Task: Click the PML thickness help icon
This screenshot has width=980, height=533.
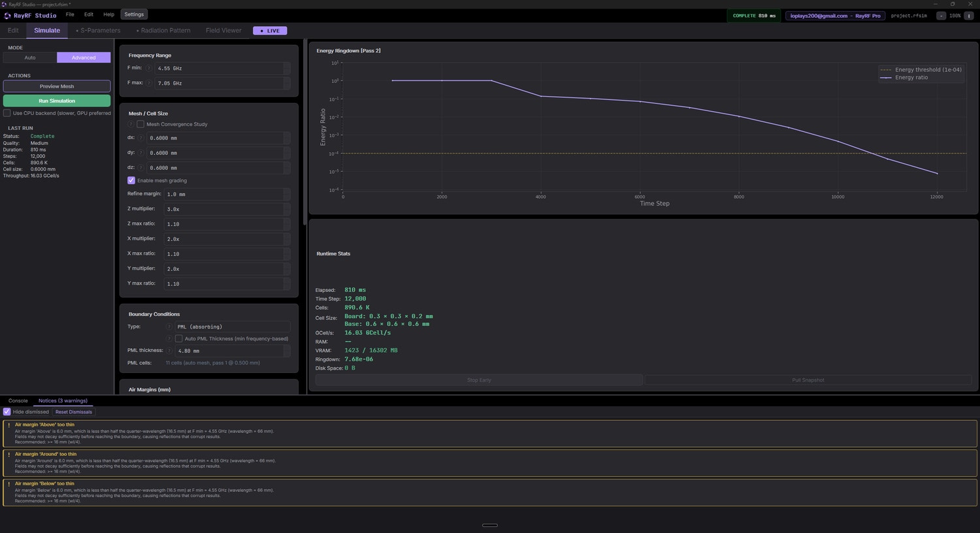Action: 169,351
